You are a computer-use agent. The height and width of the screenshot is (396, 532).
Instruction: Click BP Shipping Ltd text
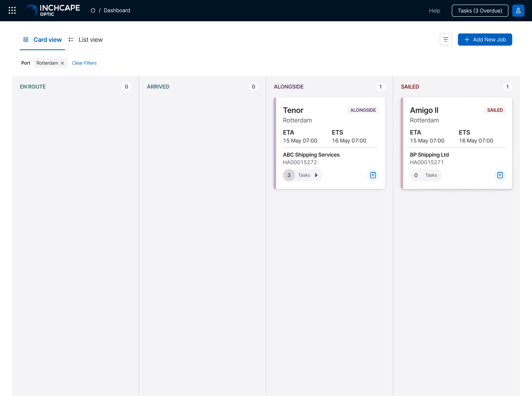(x=429, y=155)
